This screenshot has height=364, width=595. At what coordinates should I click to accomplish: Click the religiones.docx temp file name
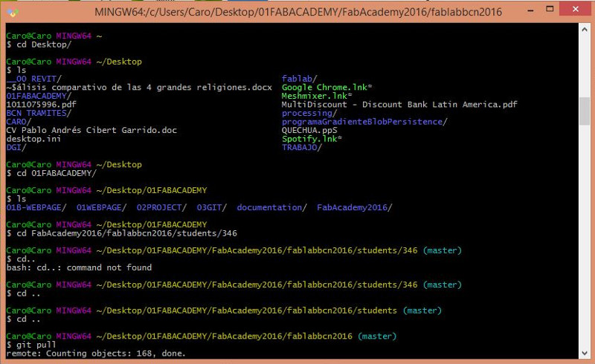click(x=139, y=87)
